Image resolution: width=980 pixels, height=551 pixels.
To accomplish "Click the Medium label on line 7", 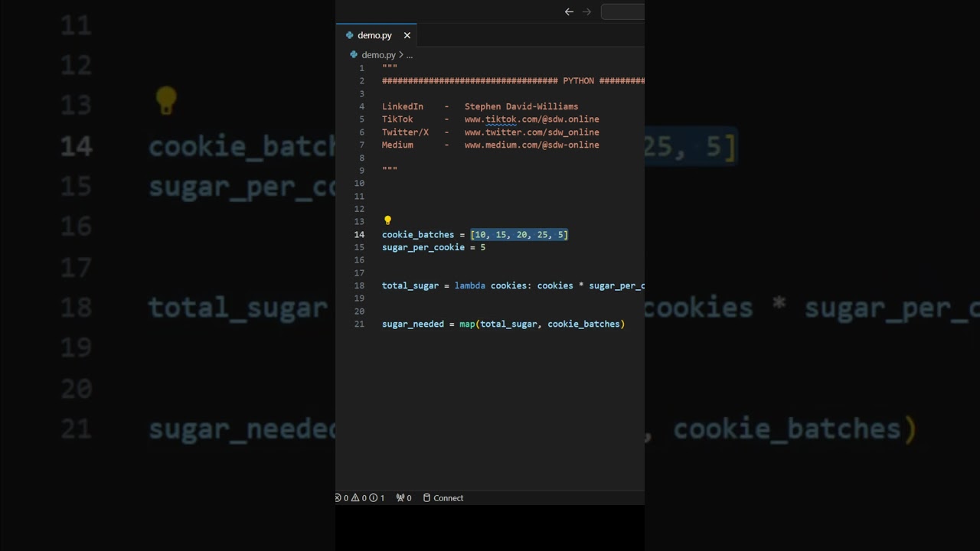I will 397,145.
